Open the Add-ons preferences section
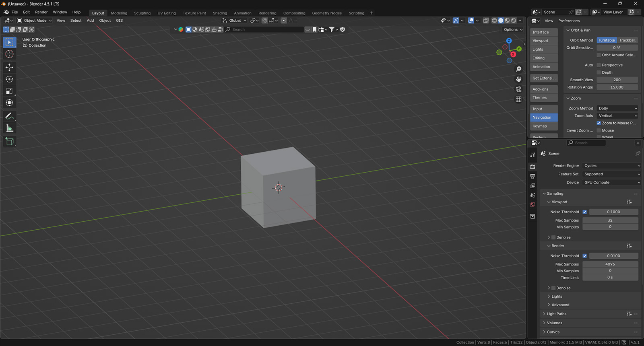The image size is (644, 346). pos(544,89)
